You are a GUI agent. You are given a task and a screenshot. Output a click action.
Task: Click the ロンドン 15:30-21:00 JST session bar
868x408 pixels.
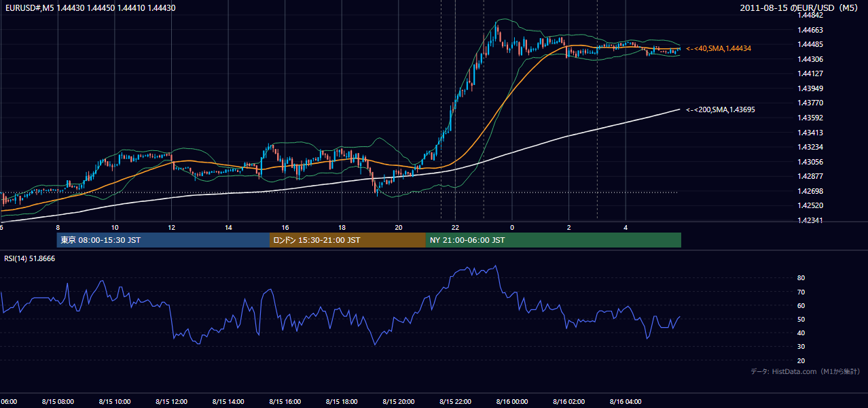(x=348, y=240)
